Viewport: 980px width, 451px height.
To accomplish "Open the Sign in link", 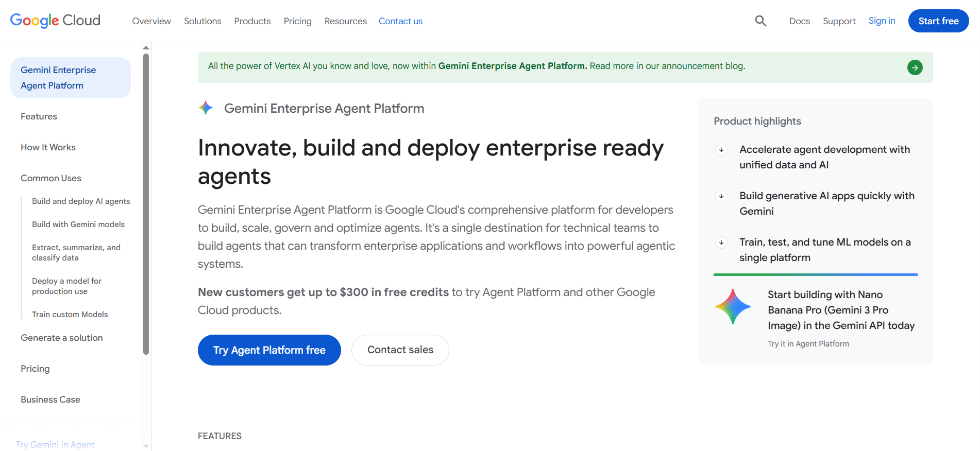I will tap(882, 21).
